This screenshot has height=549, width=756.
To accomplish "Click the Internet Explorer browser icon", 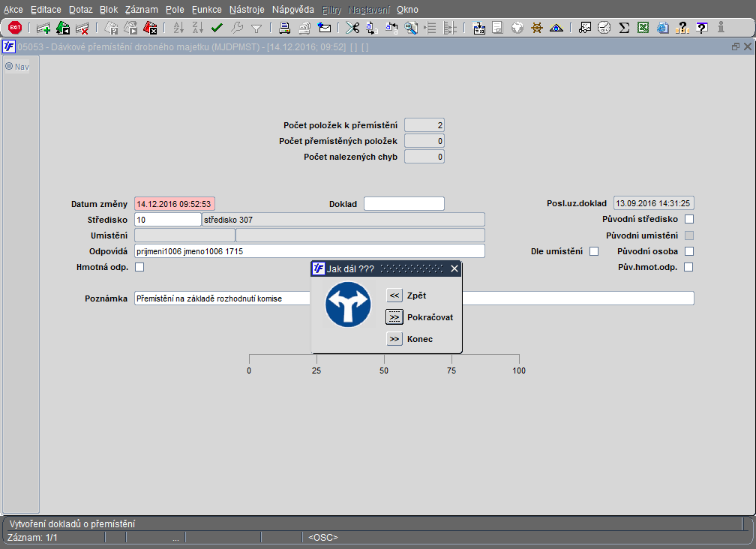I will 663,28.
